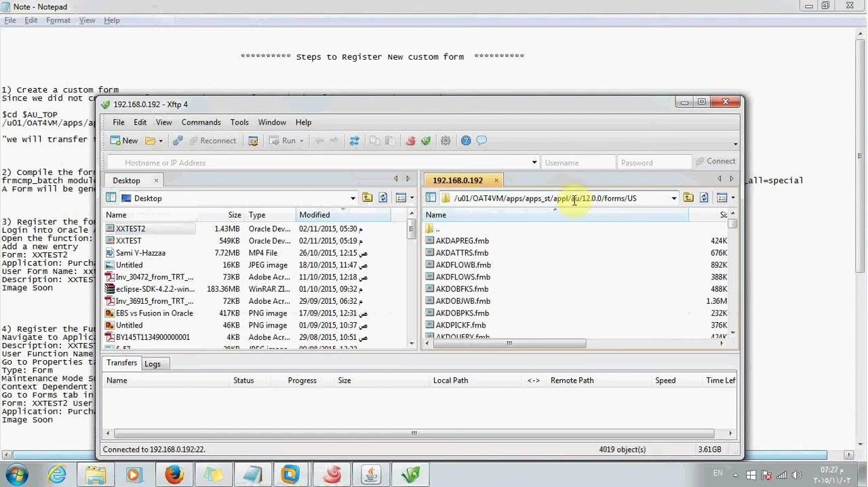Screen dimensions: 868x487
Task: Click the Username input field
Action: 578,163
